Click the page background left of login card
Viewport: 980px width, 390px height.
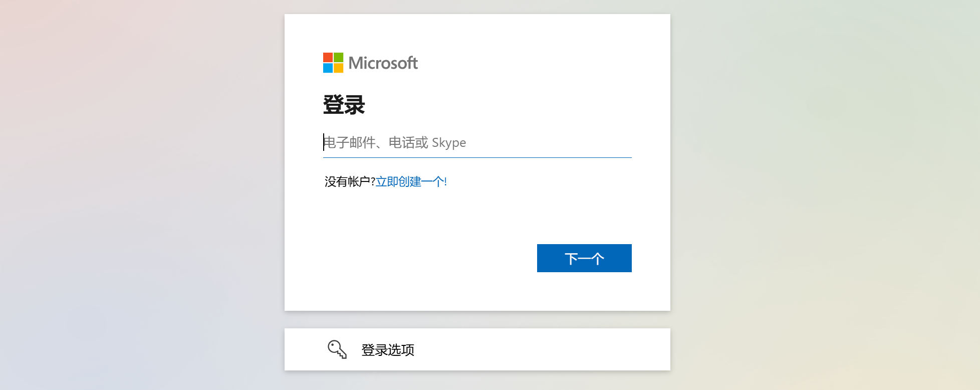[140, 201]
